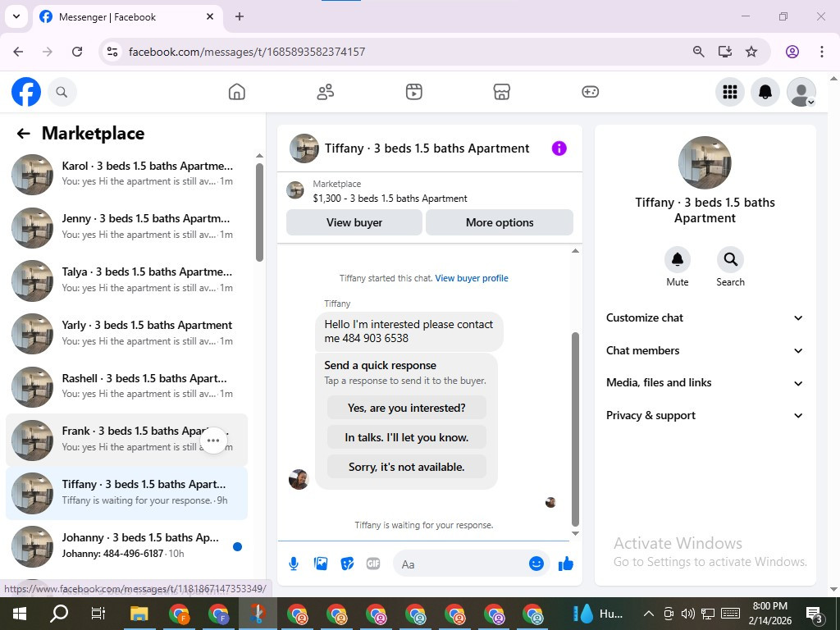Click the address bar URL
Viewport: 840px width, 630px height.
pos(247,52)
